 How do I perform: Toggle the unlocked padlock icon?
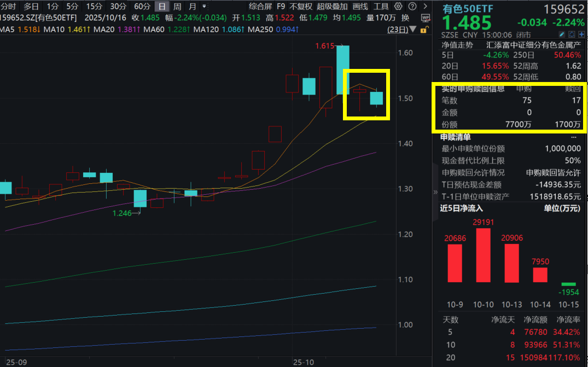point(423,29)
